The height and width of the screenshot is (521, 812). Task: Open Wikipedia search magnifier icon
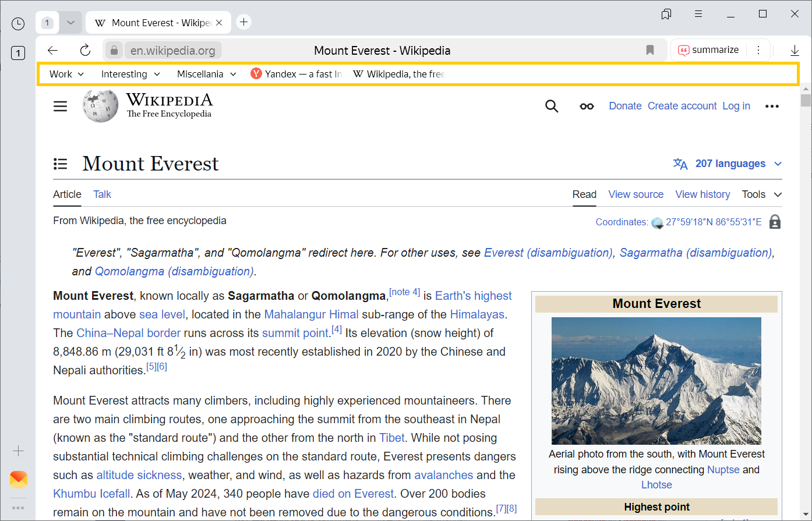[551, 106]
